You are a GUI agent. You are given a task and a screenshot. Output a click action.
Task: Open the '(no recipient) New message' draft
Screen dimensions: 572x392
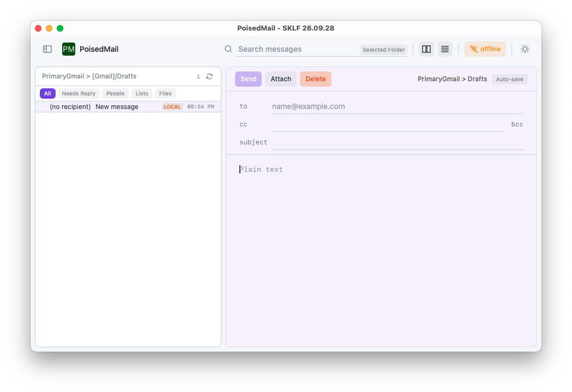point(128,107)
